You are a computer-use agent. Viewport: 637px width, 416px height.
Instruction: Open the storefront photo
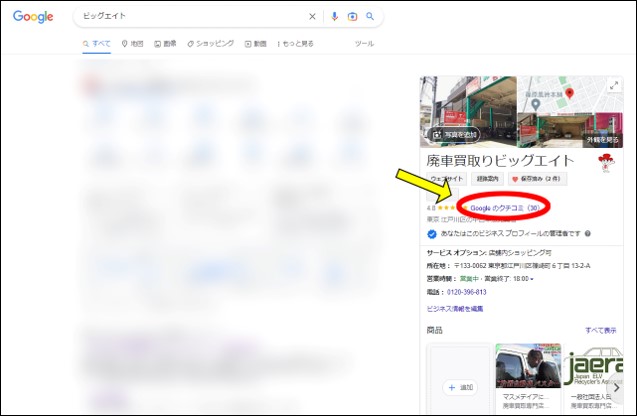pyautogui.click(x=468, y=112)
